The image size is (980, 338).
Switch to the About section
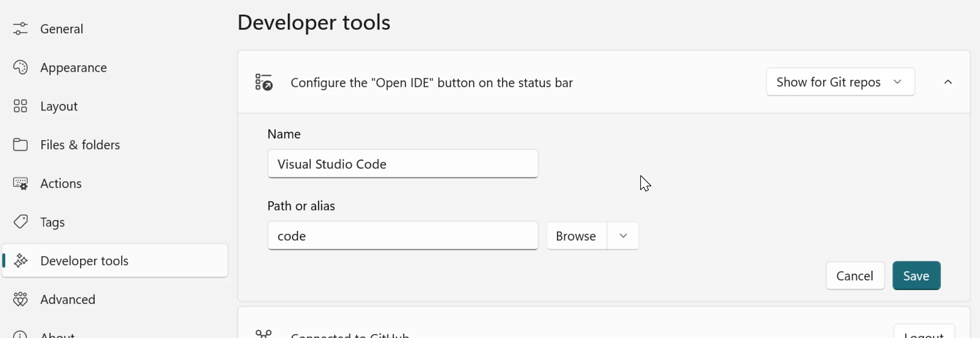[57, 334]
